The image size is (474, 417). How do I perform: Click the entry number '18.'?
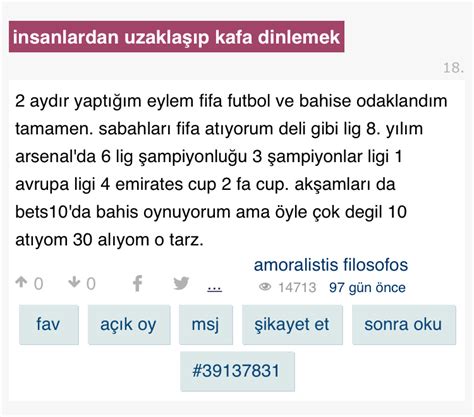pyautogui.click(x=453, y=68)
